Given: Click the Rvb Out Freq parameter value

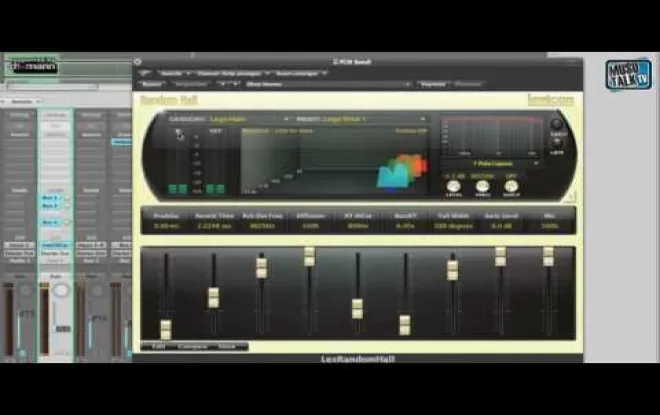Looking at the screenshot, I should [x=262, y=226].
